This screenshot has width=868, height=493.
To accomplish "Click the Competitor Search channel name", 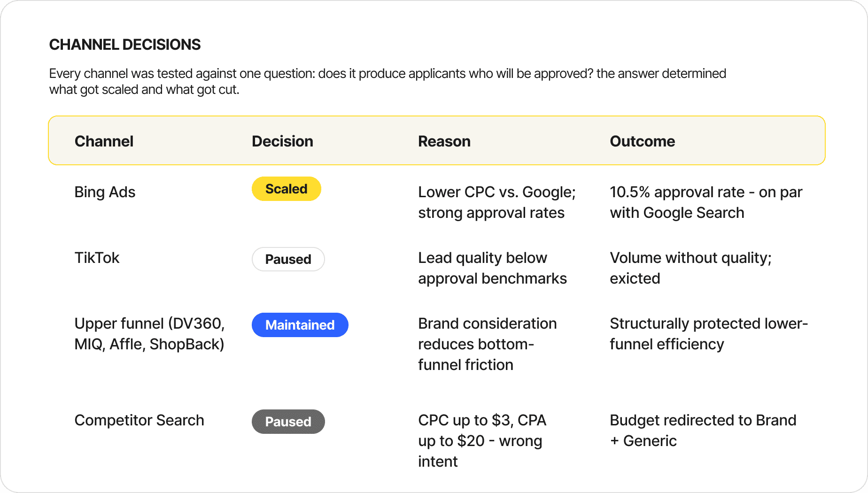I will [139, 420].
